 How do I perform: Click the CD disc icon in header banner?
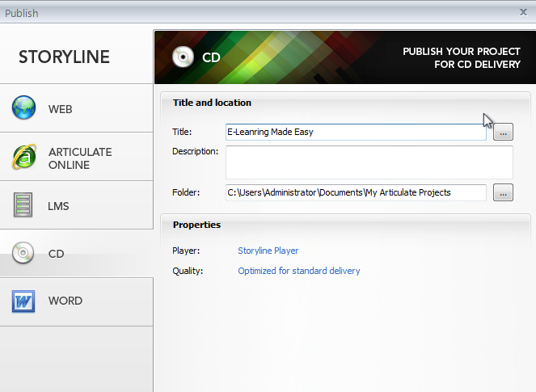pos(183,58)
